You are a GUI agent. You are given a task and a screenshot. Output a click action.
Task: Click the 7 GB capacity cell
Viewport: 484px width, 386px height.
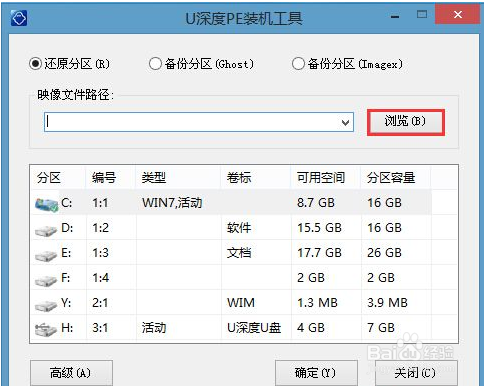[x=381, y=328]
